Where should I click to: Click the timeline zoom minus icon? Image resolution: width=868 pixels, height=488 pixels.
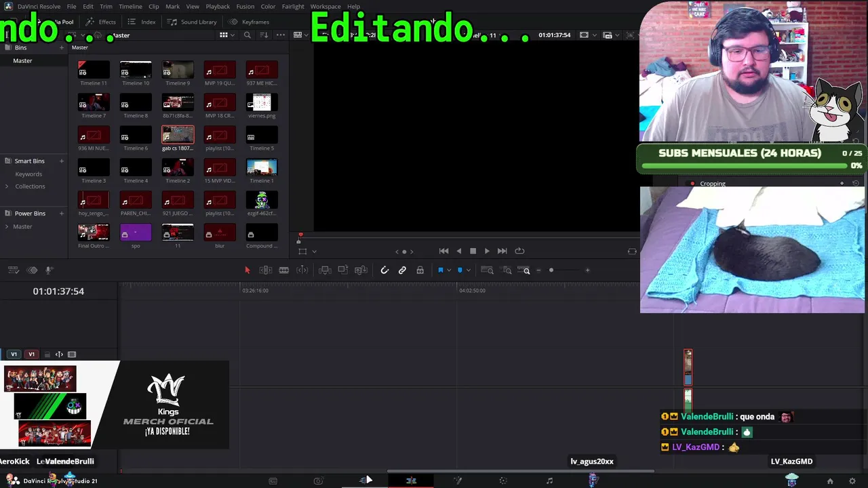pos(539,270)
